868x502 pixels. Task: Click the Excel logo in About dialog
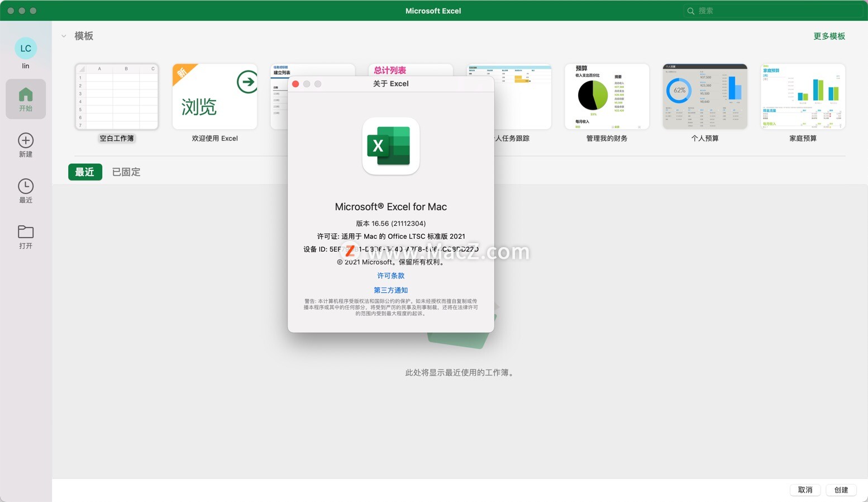coord(391,146)
